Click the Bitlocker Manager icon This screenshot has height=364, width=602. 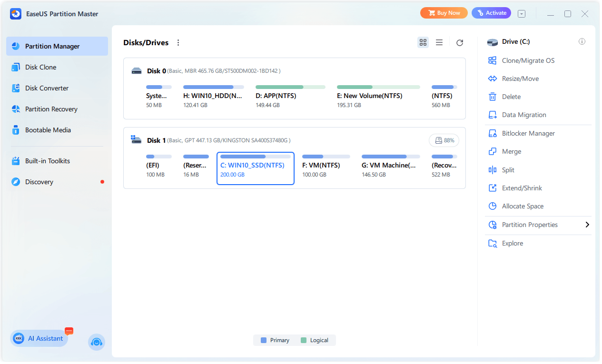(493, 133)
